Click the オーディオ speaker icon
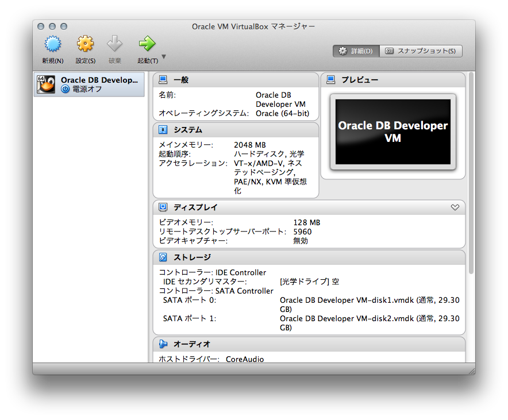Image resolution: width=508 pixels, height=420 pixels. [163, 344]
